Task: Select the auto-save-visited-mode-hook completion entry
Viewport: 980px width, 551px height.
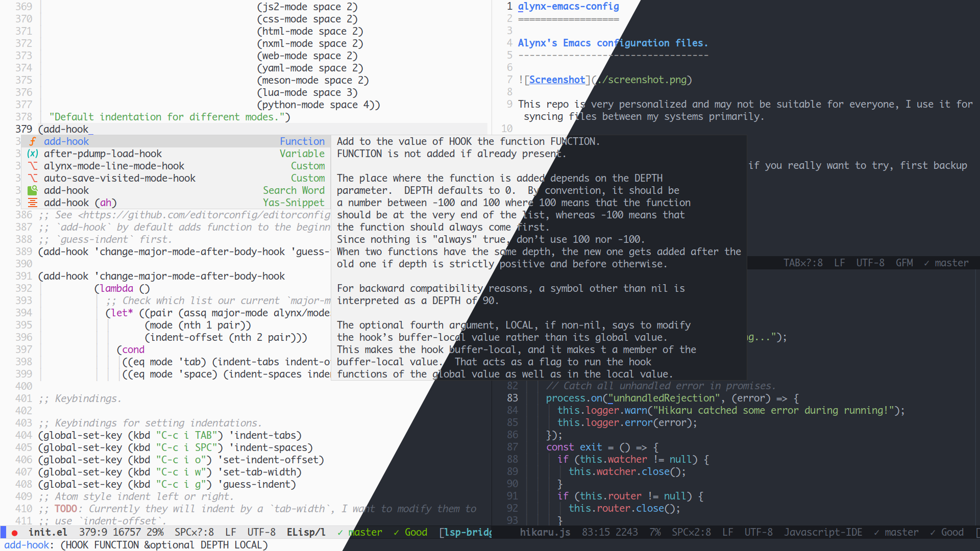Action: click(x=119, y=178)
